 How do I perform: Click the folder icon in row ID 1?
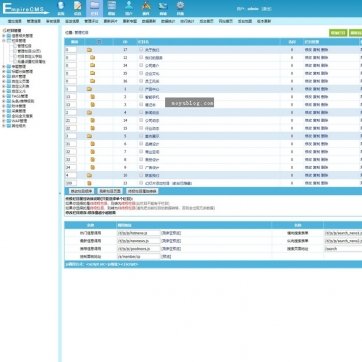click(x=89, y=89)
